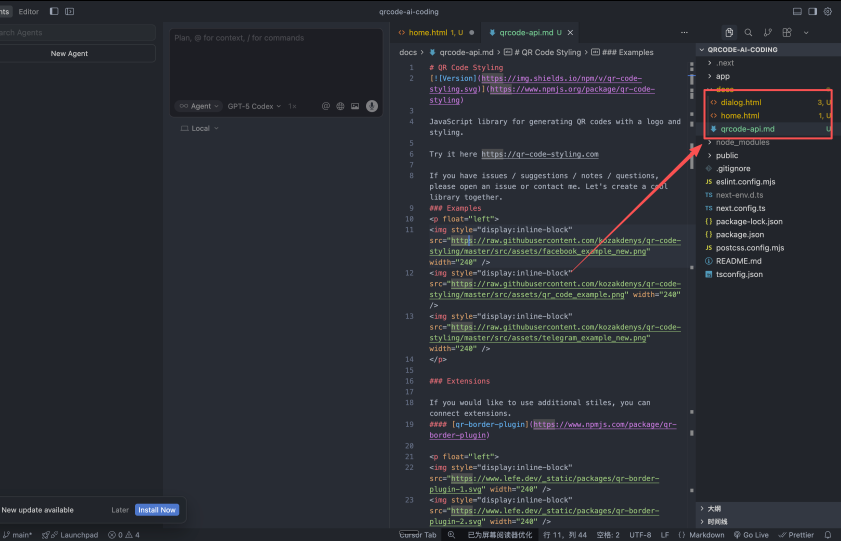Open the Search view icon in sidebar
The height and width of the screenshot is (541, 841).
(x=748, y=33)
